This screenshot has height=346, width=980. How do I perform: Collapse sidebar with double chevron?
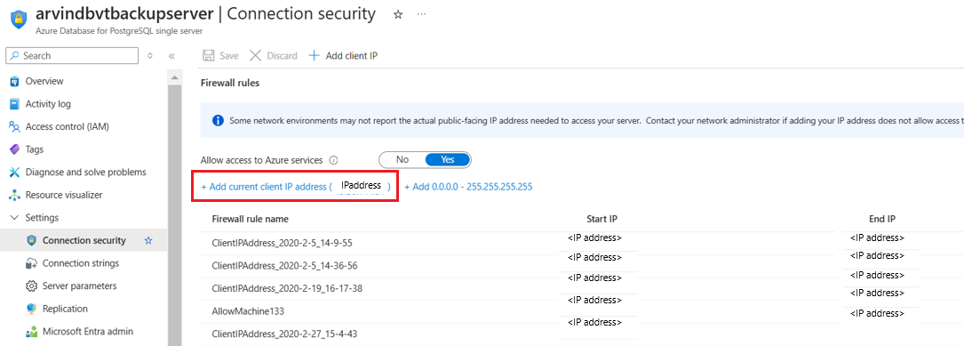point(171,56)
